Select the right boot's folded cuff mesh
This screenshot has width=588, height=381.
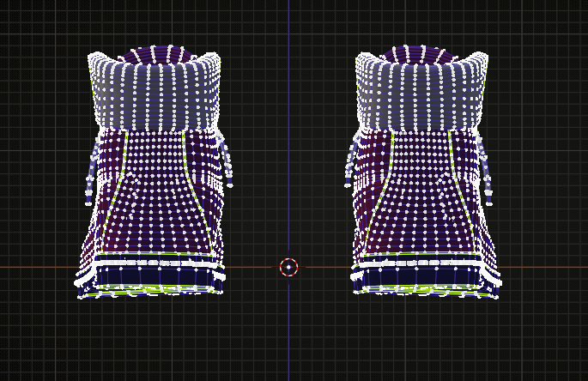(x=421, y=92)
